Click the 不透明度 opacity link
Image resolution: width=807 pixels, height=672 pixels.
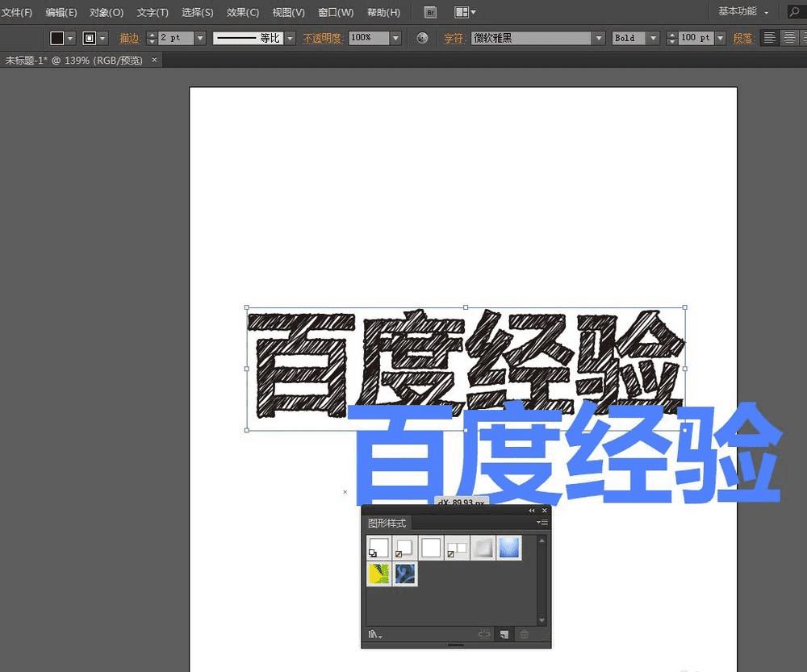tap(323, 38)
